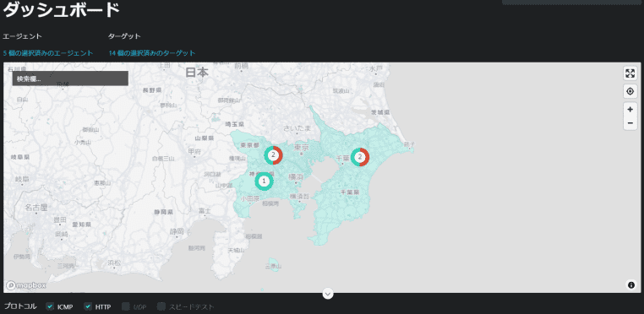Viewport: 644px width, 314px height.
Task: Collapse the map with the chevron button
Action: (328, 294)
